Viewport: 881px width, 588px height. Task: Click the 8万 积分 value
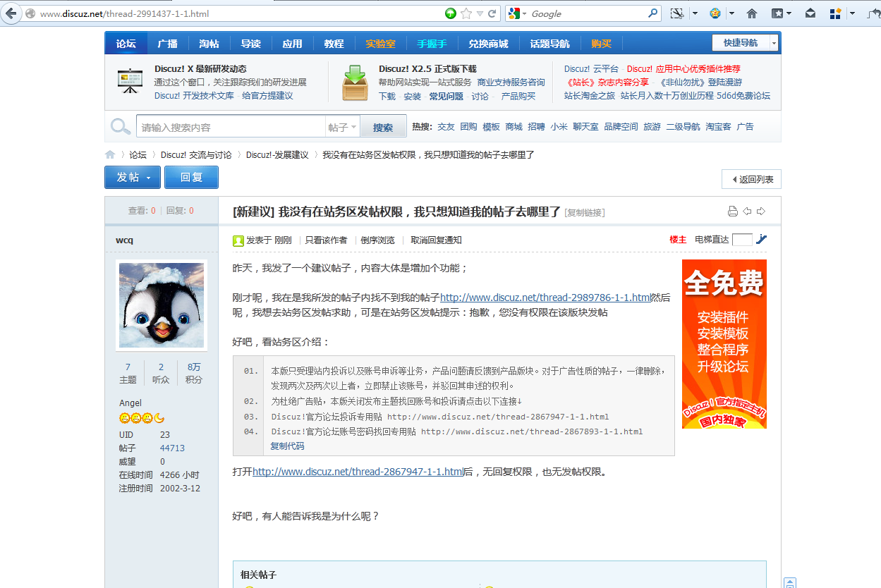pos(194,367)
